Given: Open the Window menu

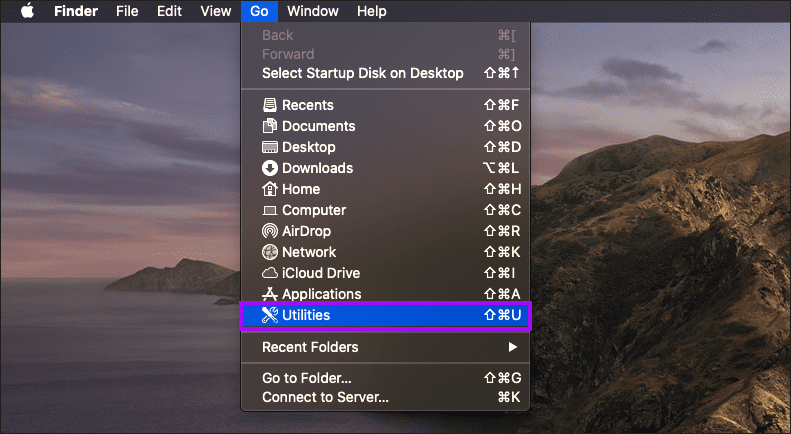Looking at the screenshot, I should tap(313, 11).
